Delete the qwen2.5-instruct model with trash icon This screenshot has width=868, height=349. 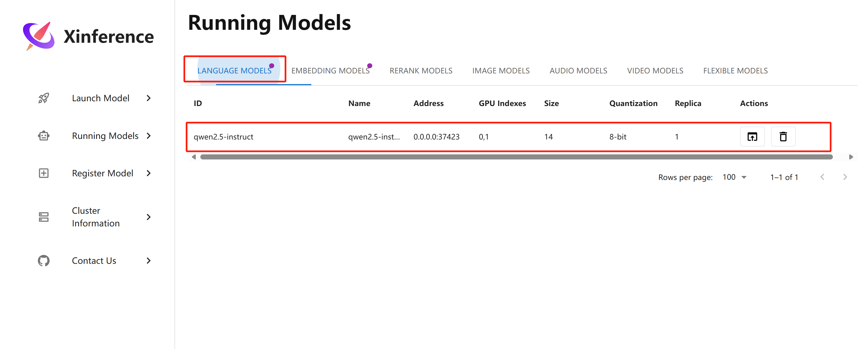783,137
